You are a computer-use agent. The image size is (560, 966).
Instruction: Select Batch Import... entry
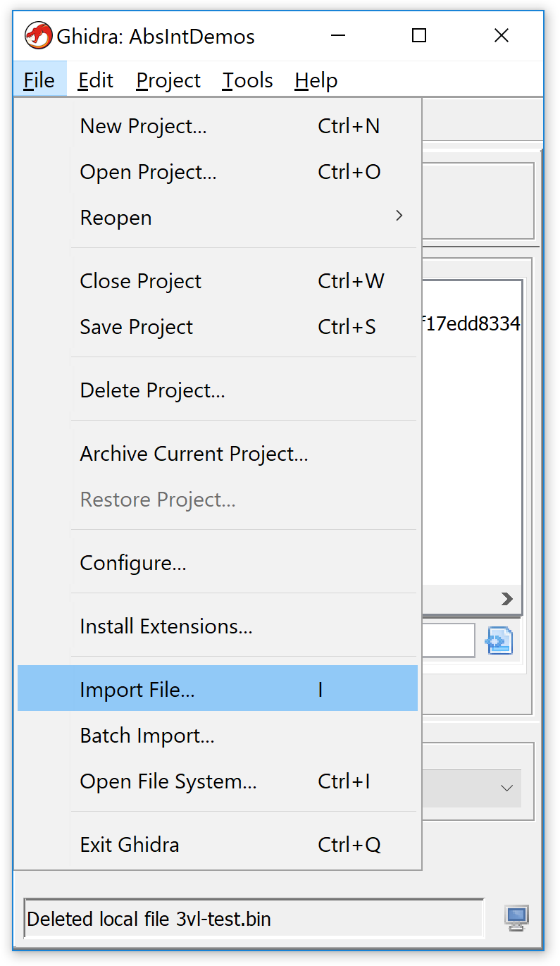(x=218, y=736)
